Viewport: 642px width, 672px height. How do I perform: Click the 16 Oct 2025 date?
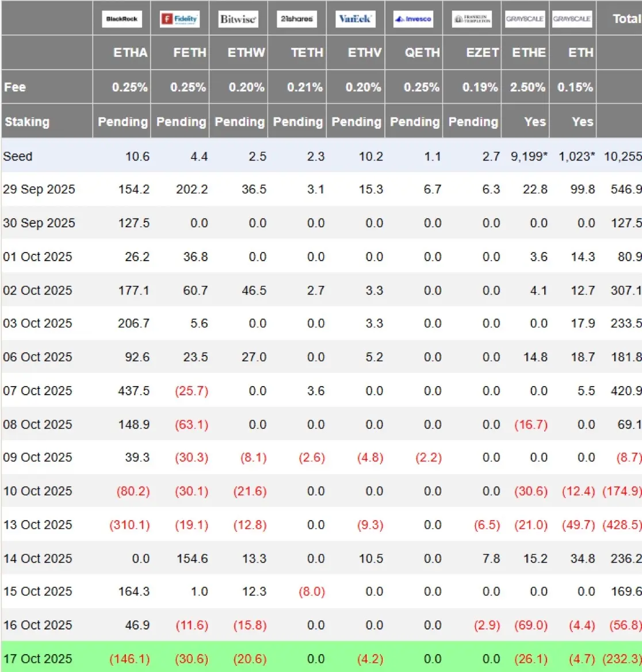[x=38, y=625]
